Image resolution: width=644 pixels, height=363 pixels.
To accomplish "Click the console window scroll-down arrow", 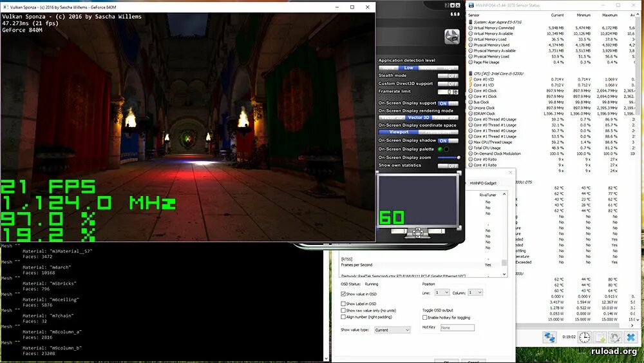I will pyautogui.click(x=326, y=358).
